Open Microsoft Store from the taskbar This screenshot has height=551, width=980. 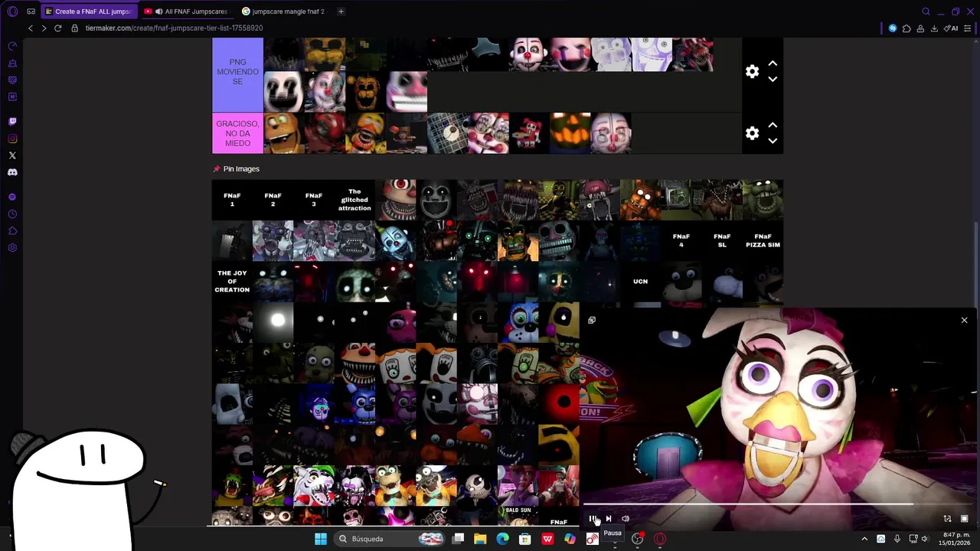point(525,539)
